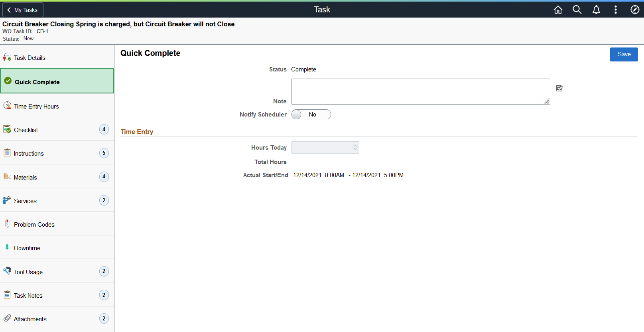
Task: Open the Instructions tab
Action: (57, 152)
